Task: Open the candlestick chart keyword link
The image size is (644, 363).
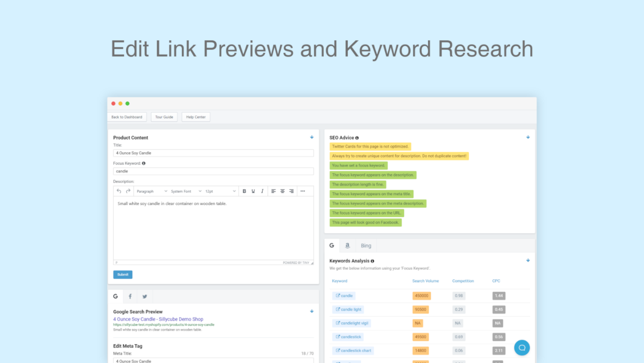Action: [353, 350]
